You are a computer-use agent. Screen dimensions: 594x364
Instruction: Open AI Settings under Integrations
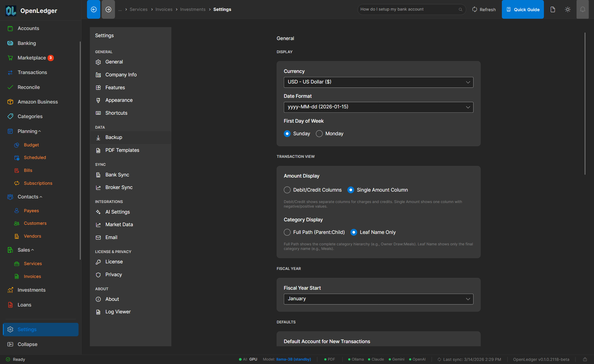pos(118,212)
